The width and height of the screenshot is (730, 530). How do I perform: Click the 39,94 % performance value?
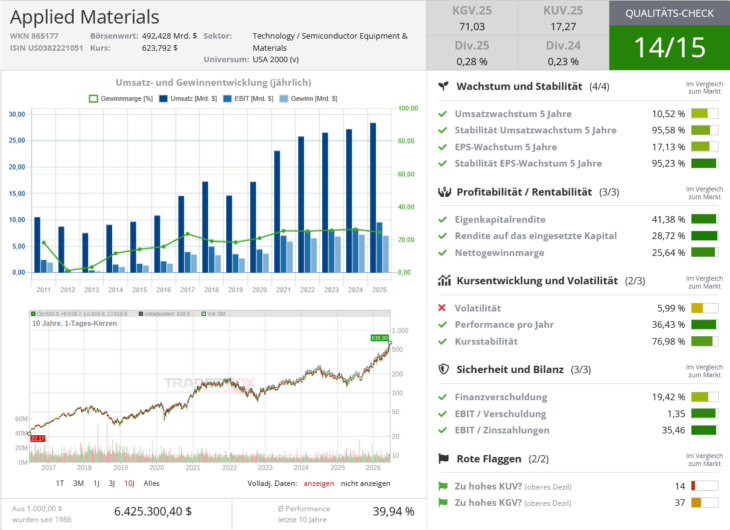[393, 511]
